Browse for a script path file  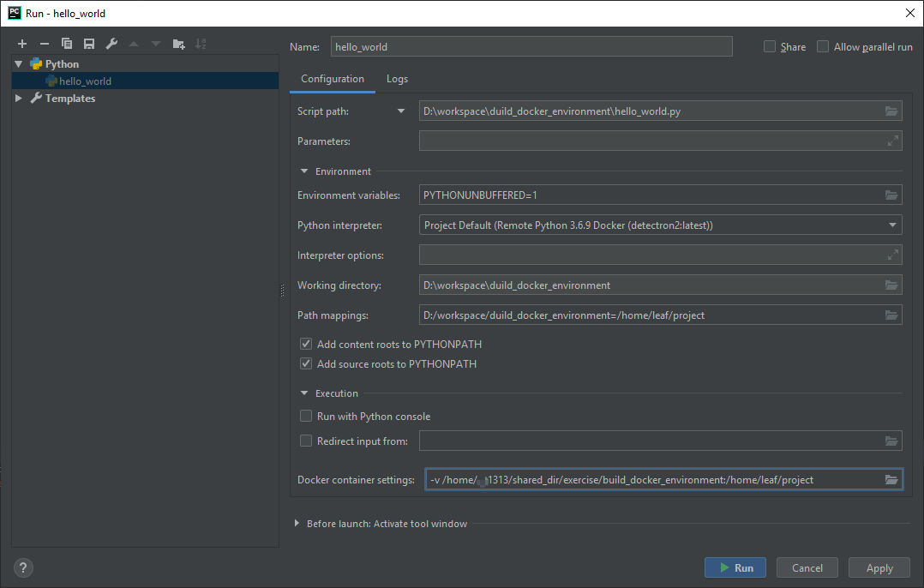coord(891,111)
